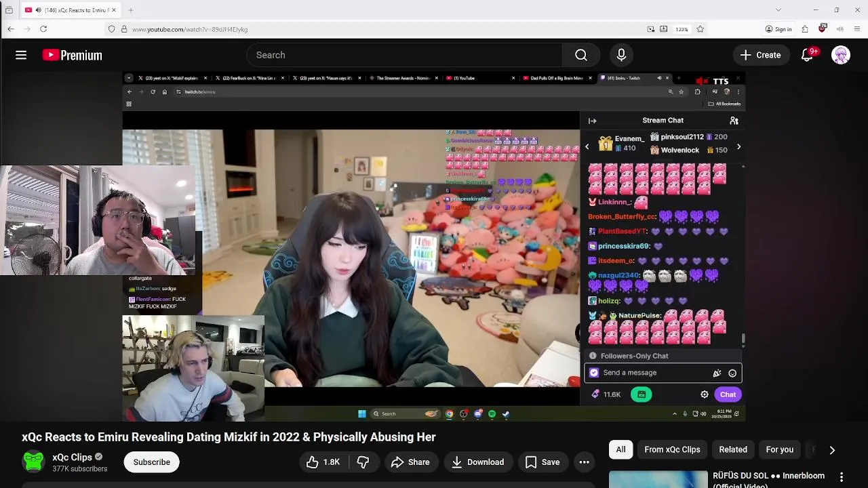Show more filter chips with right arrow
Image resolution: width=868 pixels, height=488 pixels.
[832, 449]
